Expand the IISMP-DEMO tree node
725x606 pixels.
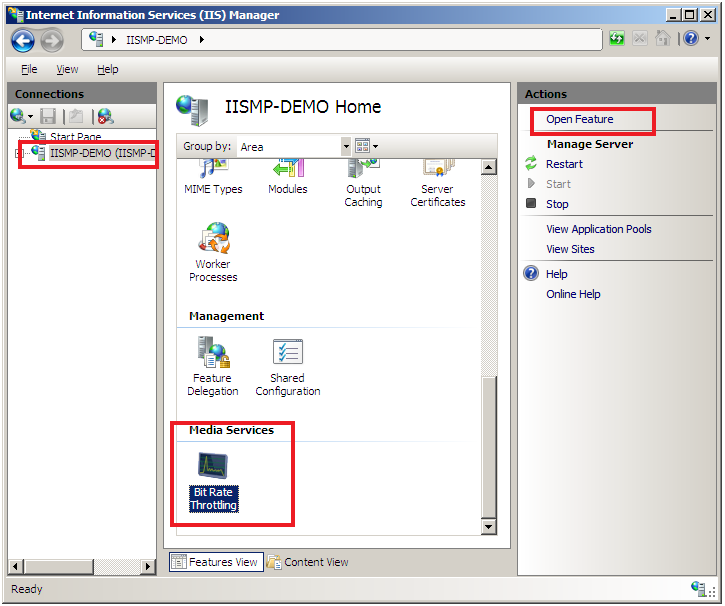(19, 153)
